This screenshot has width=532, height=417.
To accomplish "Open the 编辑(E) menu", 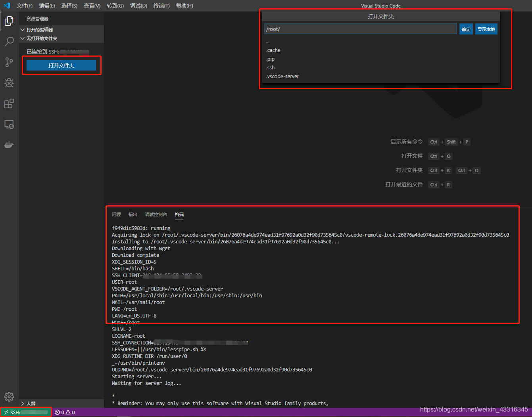I will [47, 6].
